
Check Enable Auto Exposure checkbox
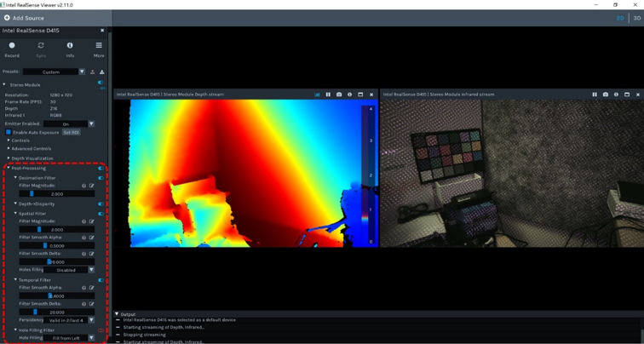9,133
